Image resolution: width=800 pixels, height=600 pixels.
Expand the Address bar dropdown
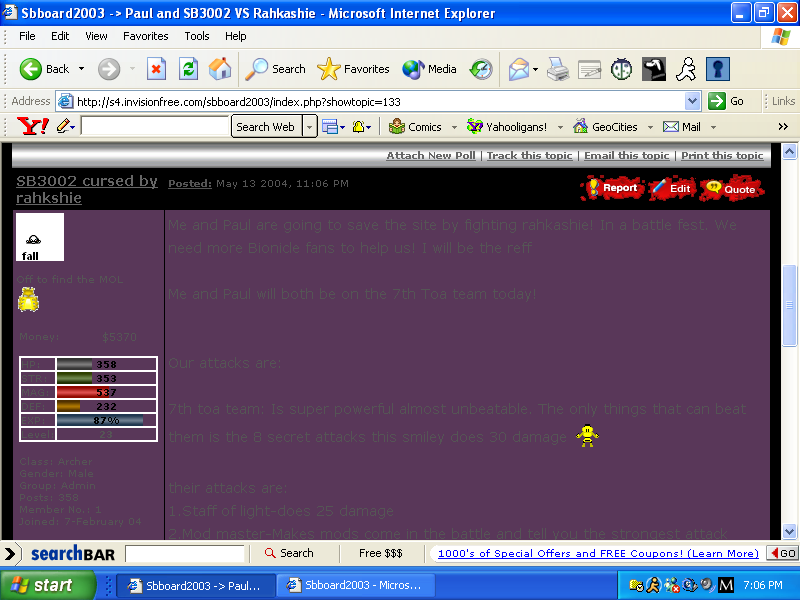tap(693, 101)
